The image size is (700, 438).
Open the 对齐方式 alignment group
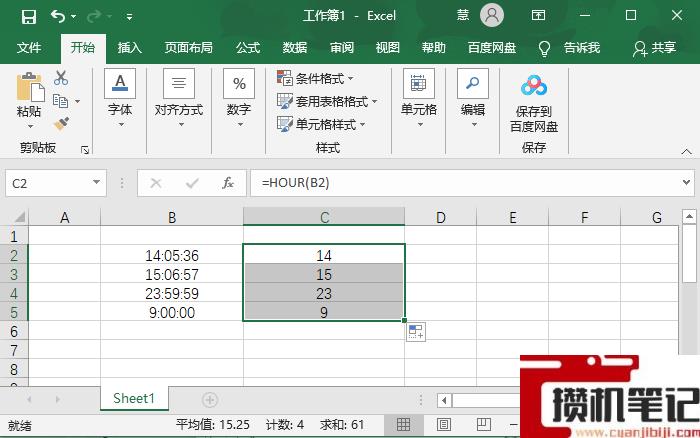[179, 98]
